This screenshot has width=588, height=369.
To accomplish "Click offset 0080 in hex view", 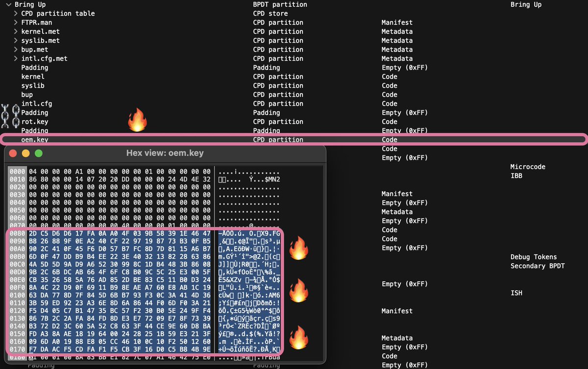I will coord(17,233).
